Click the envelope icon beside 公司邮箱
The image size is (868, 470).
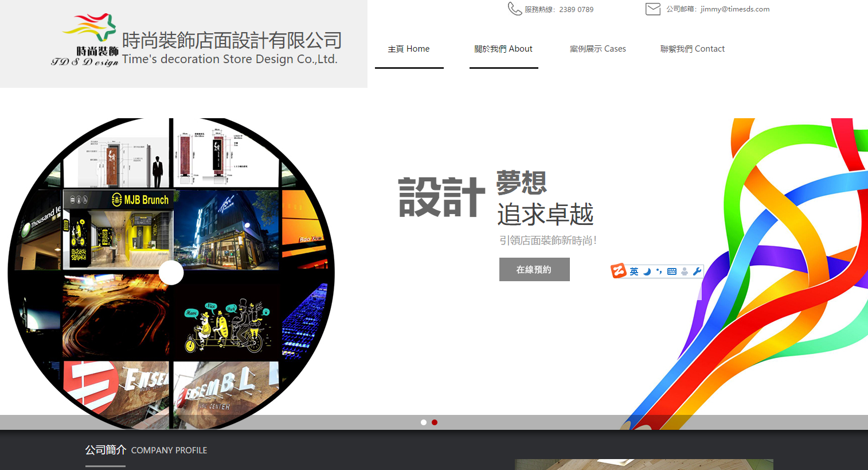point(652,9)
